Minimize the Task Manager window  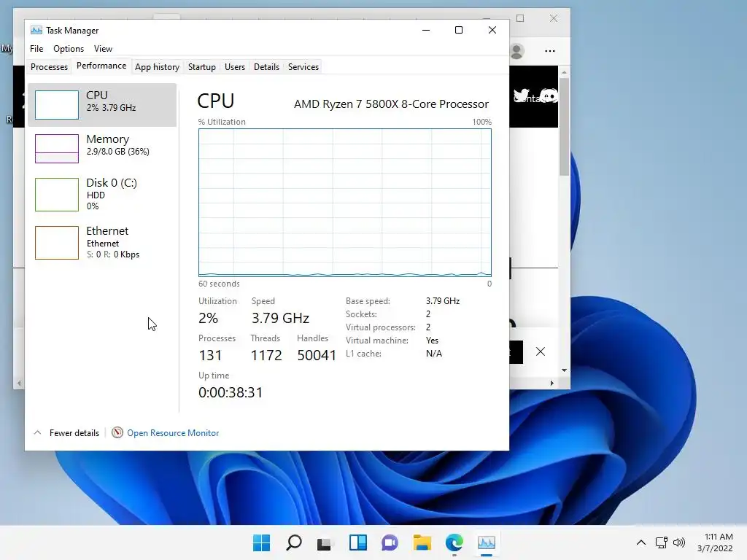[x=426, y=30]
